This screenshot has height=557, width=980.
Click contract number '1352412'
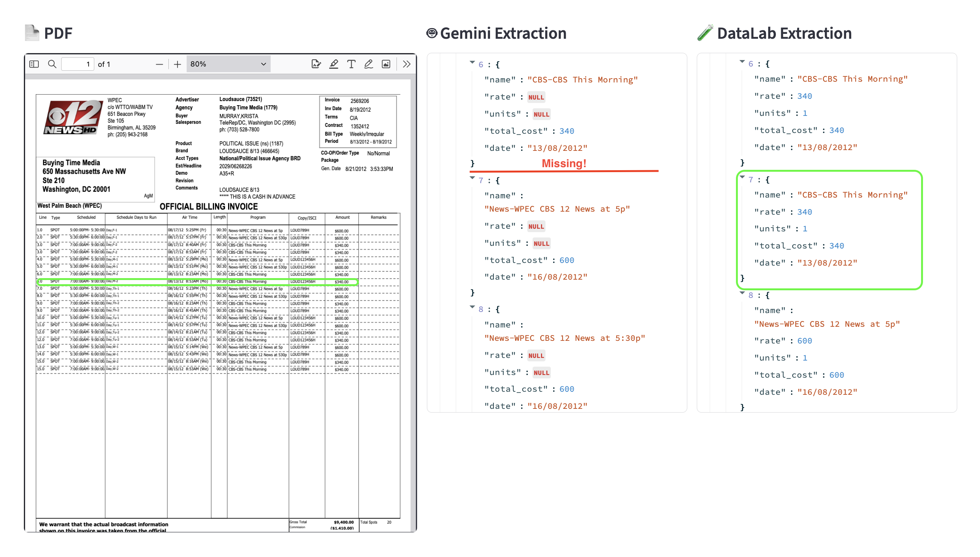[x=359, y=126]
